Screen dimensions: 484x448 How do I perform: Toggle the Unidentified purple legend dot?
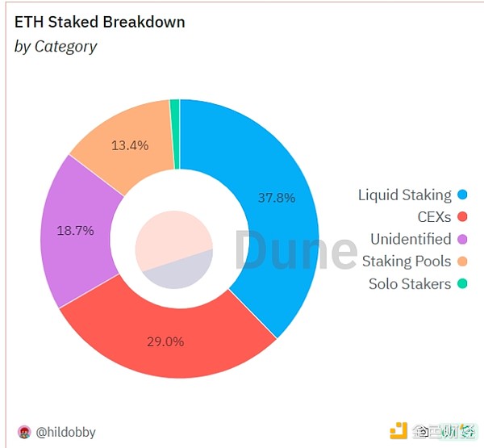point(462,239)
